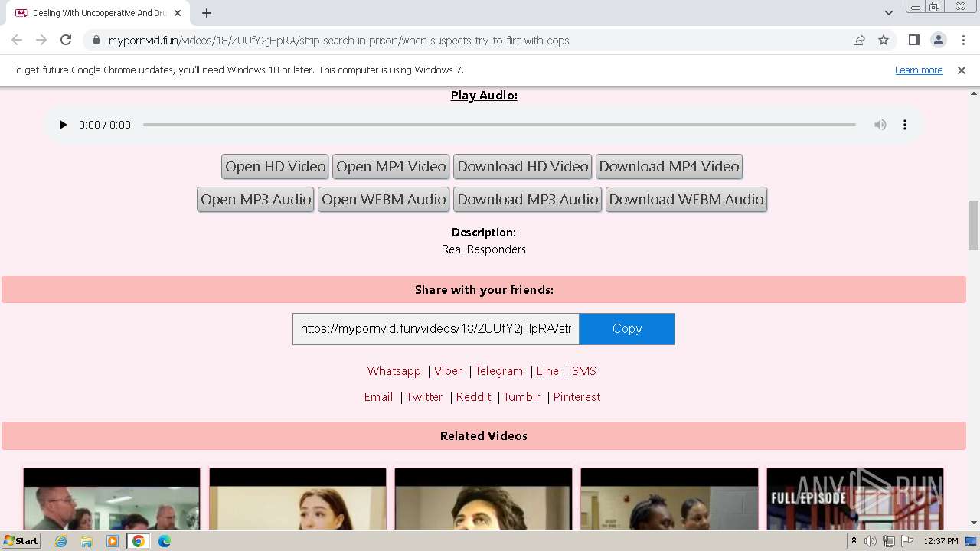Share via Line link
This screenshot has width=980, height=551.
547,371
